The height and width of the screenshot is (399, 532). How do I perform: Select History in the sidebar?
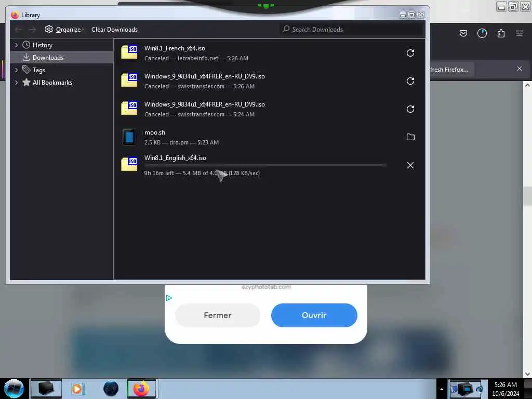coord(43,45)
